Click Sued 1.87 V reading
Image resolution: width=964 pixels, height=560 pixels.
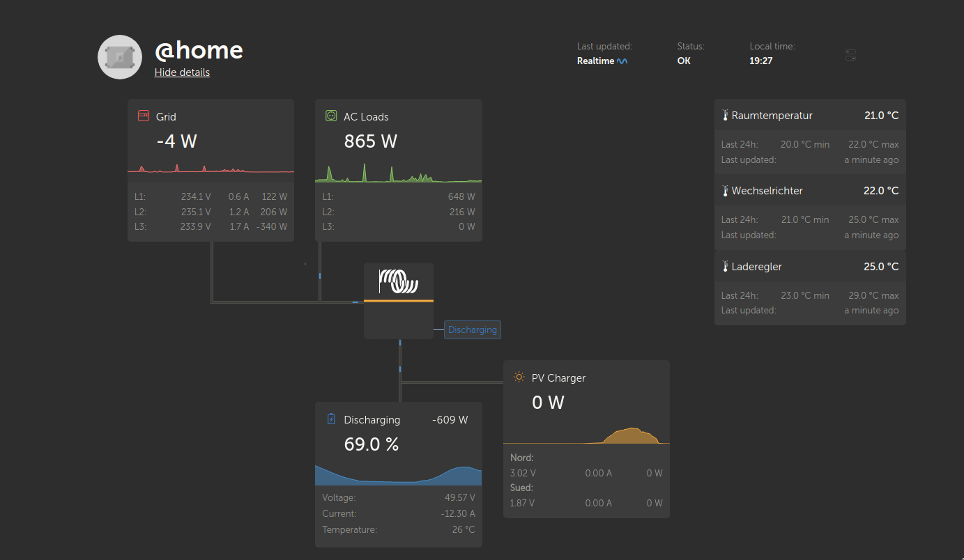pyautogui.click(x=522, y=503)
